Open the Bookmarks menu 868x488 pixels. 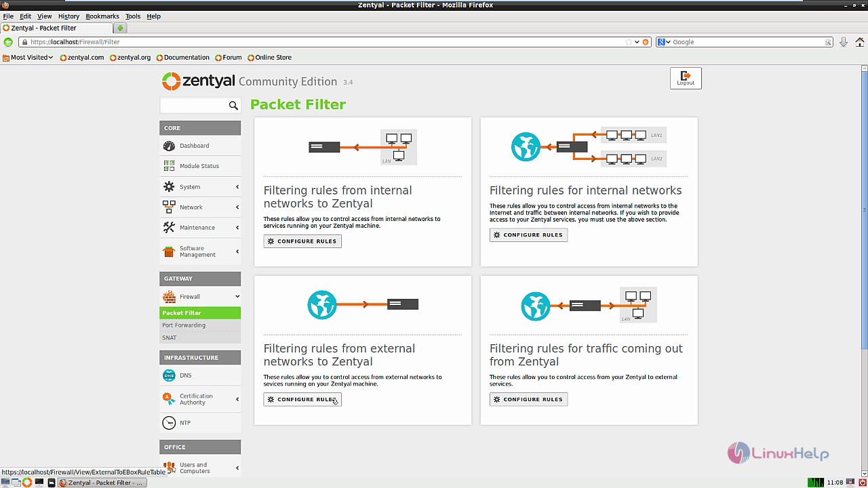pyautogui.click(x=102, y=16)
